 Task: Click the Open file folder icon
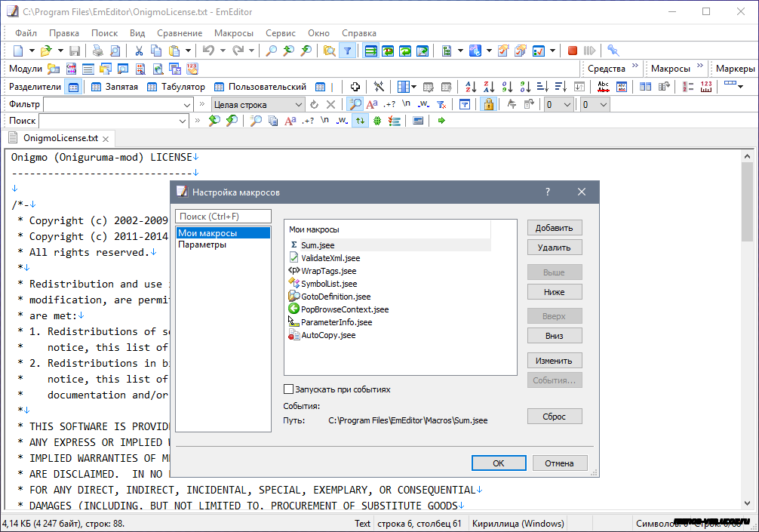click(46, 51)
